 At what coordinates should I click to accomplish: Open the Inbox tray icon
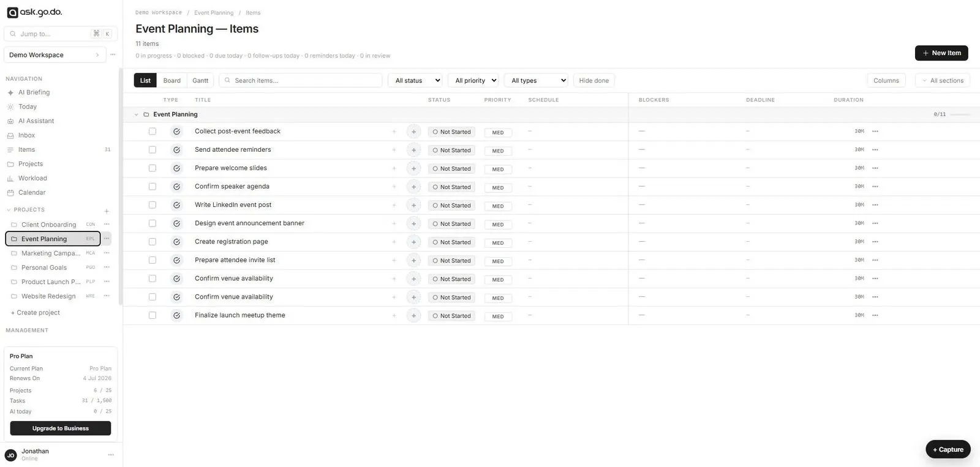[x=10, y=135]
